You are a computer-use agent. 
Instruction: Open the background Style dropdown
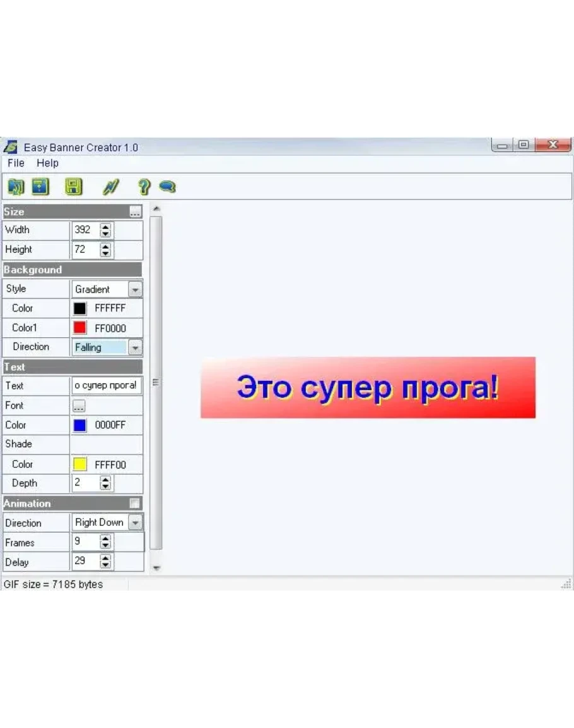pos(135,289)
